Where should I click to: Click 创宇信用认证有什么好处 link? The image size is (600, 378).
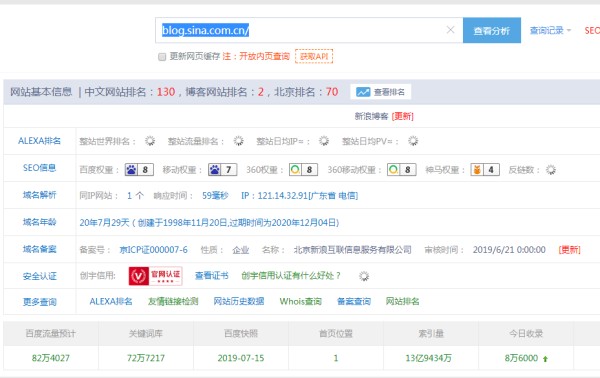(291, 275)
